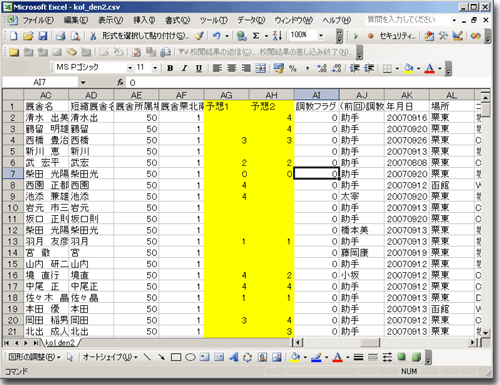
Task: Toggle Underline formatting
Action: tap(199, 68)
